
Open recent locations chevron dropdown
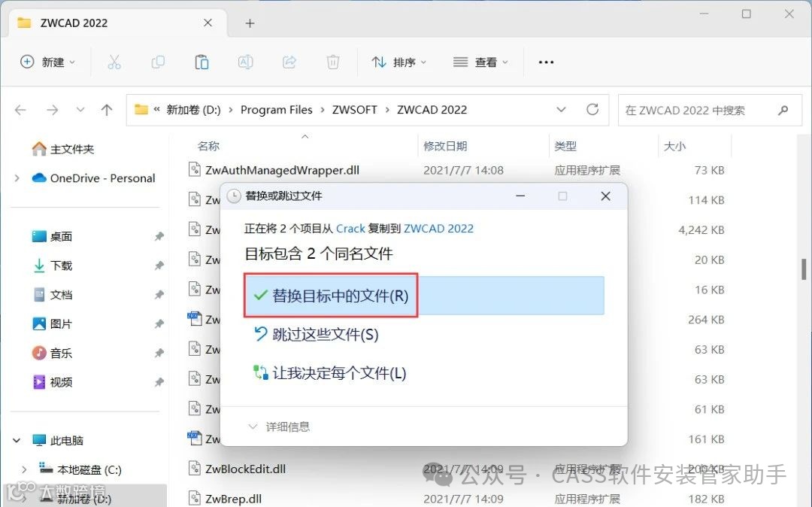80,110
